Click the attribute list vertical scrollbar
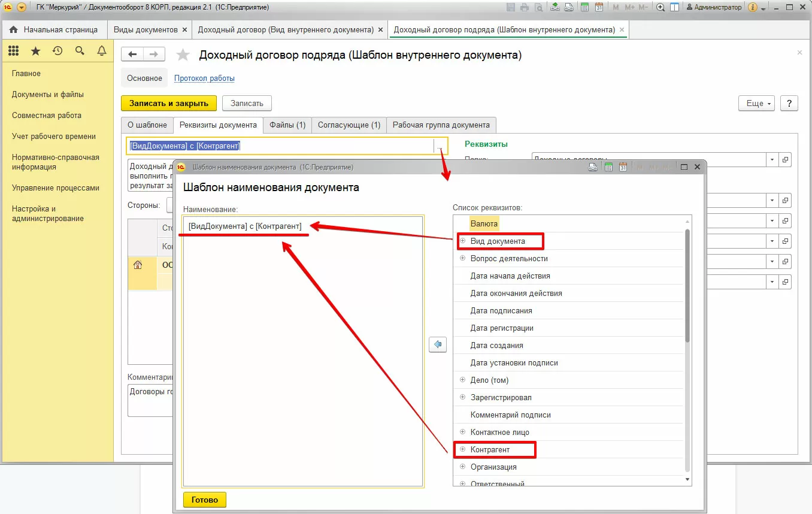812x514 pixels. pos(687,286)
